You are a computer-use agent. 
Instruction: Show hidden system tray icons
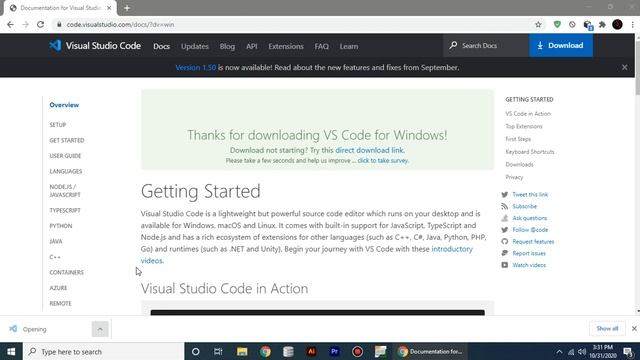559,351
